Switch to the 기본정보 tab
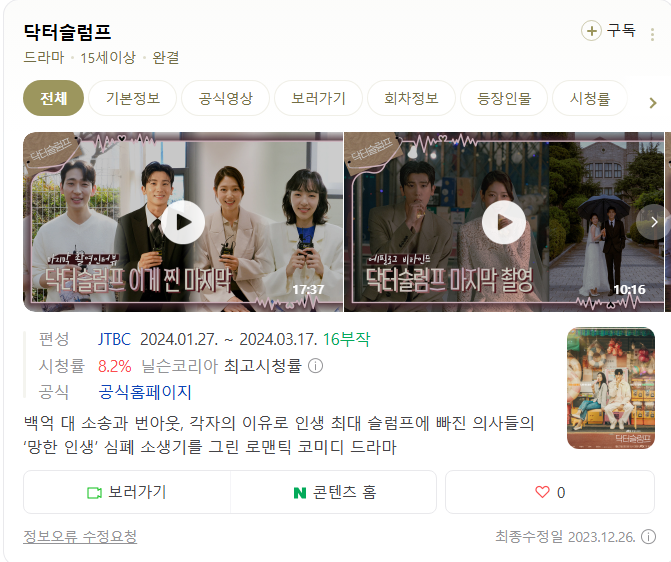This screenshot has height=562, width=671. (x=133, y=98)
